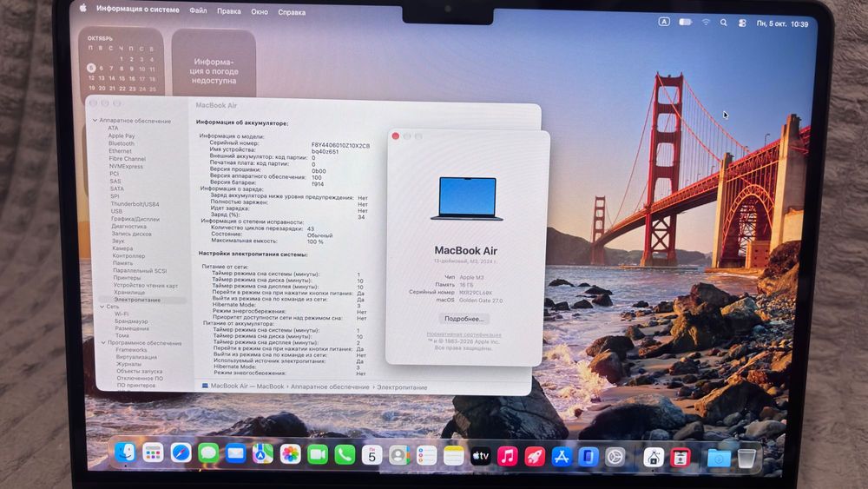868x489 pixels.
Task: Select Электропитание in the sidebar
Action: (x=137, y=300)
